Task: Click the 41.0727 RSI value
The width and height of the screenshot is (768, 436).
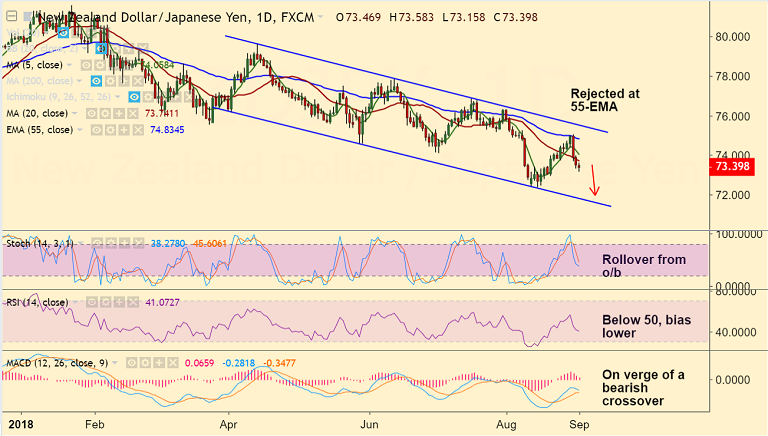Action: pyautogui.click(x=162, y=303)
